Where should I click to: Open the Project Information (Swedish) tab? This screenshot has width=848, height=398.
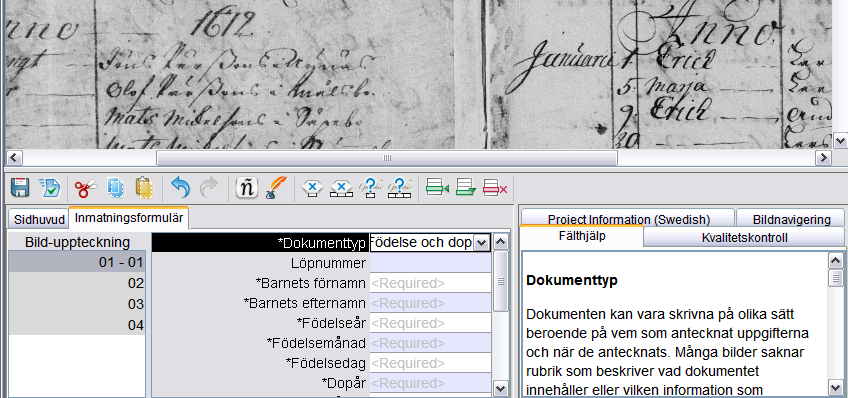[628, 219]
